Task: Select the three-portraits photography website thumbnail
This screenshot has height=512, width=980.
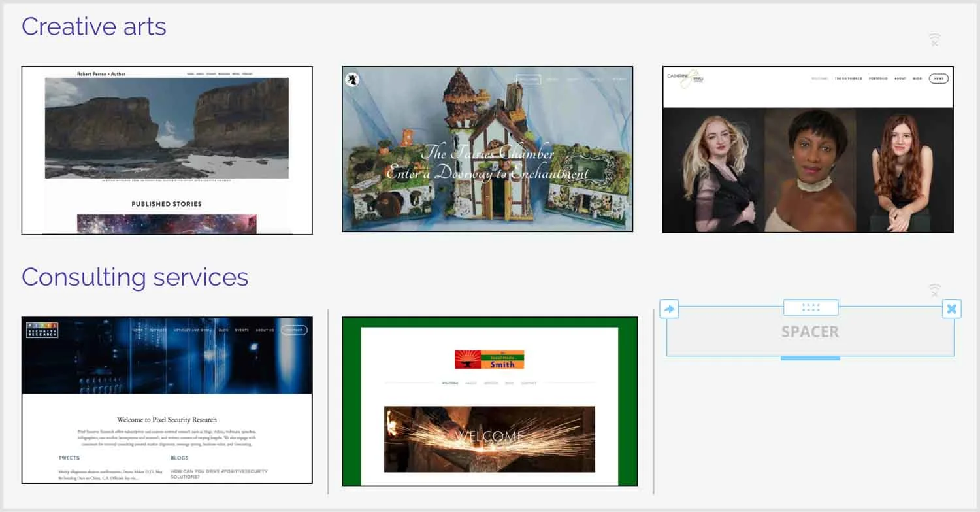Action: pos(808,149)
